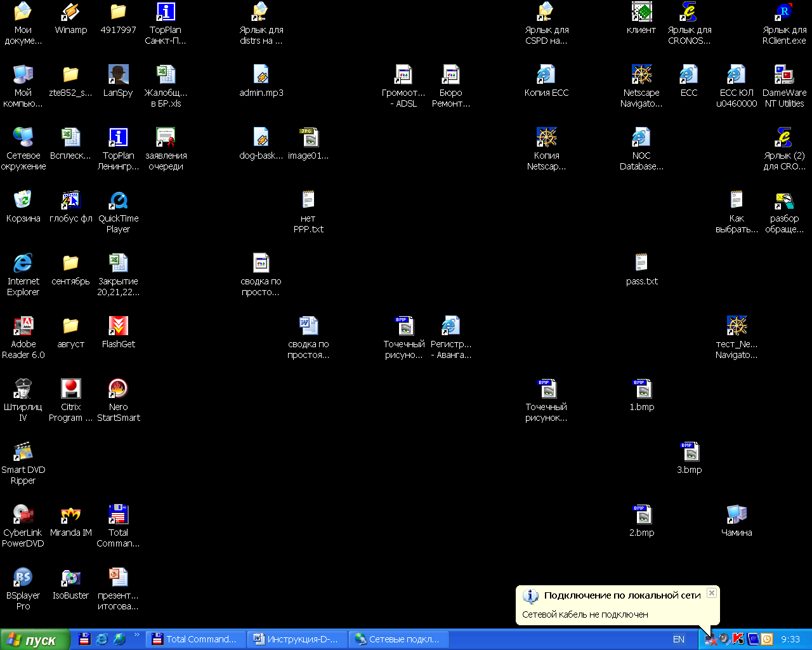Select the 3.bmp file icon
812x650 pixels.
(689, 458)
